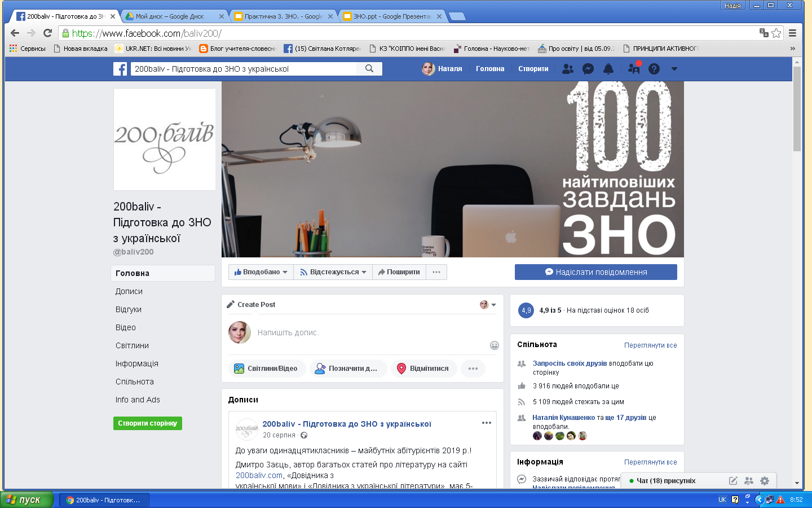This screenshot has height=508, width=812.
Task: Click Переглянути все in Спільнота
Action: click(x=651, y=345)
